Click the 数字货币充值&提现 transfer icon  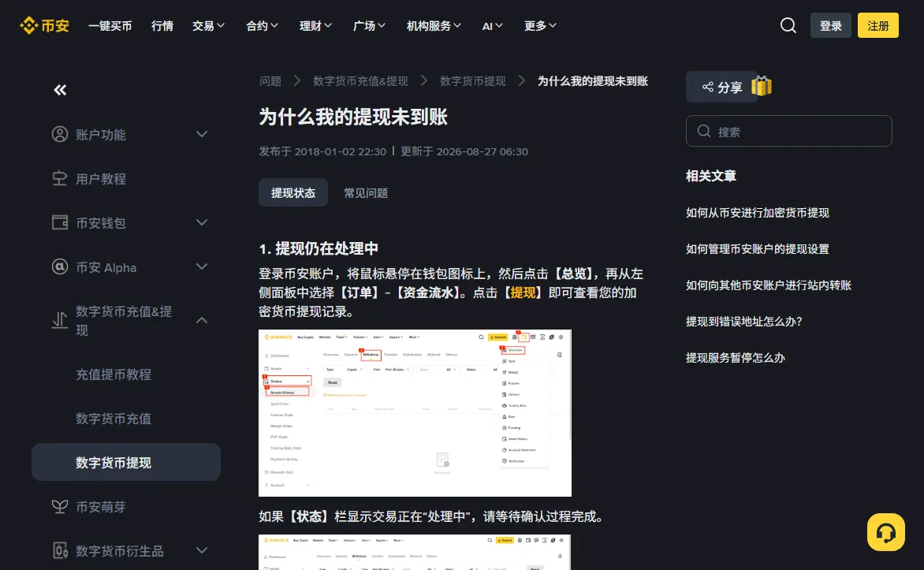pyautogui.click(x=59, y=320)
